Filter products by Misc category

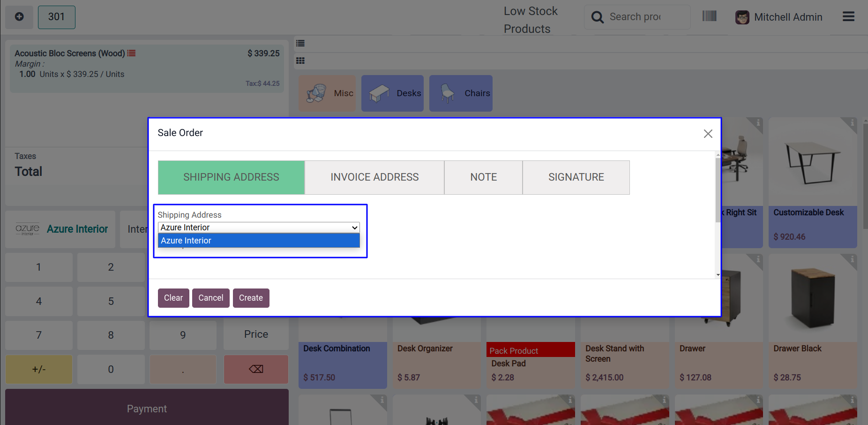(327, 93)
